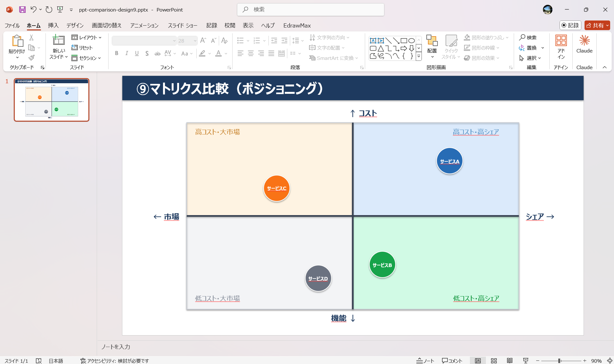The height and width of the screenshot is (364, 614).
Task: Switch to reading view icon
Action: point(510,360)
